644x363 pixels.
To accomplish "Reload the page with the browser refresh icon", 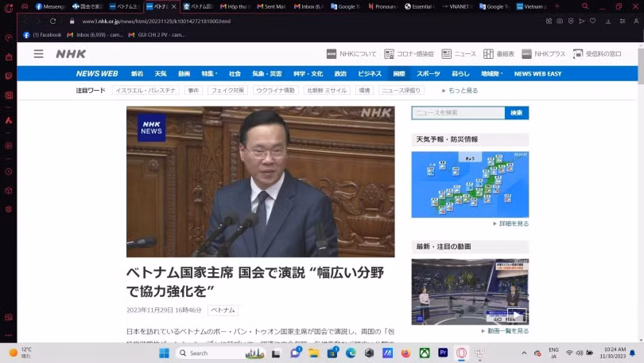I will [53, 21].
